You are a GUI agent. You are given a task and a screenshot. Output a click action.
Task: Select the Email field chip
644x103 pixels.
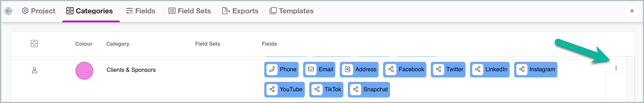[x=319, y=69]
